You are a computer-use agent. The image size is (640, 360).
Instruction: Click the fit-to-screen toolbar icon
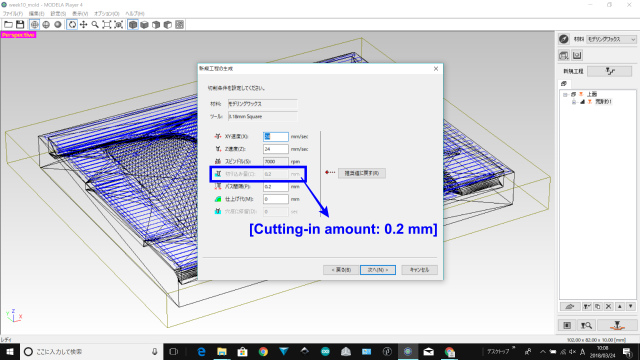(x=107, y=25)
